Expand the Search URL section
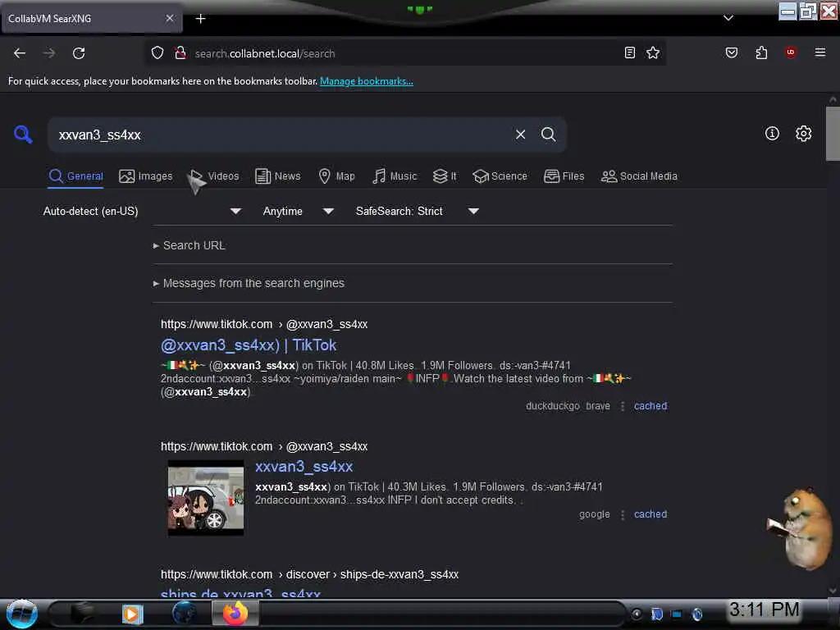840x630 pixels. [x=189, y=245]
